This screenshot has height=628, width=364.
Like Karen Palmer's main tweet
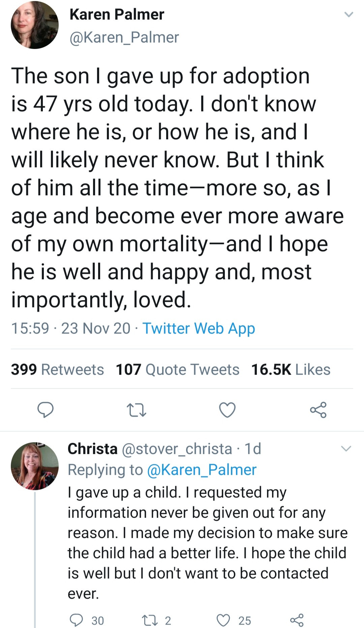tap(227, 410)
